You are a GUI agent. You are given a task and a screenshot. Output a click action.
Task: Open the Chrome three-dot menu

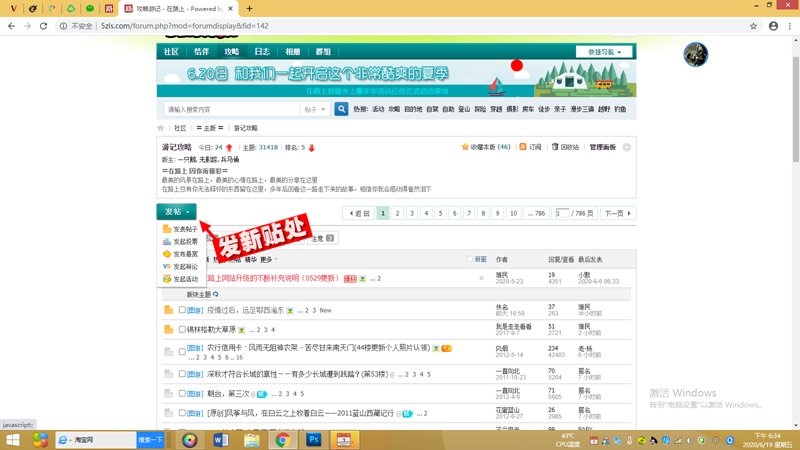pos(790,26)
